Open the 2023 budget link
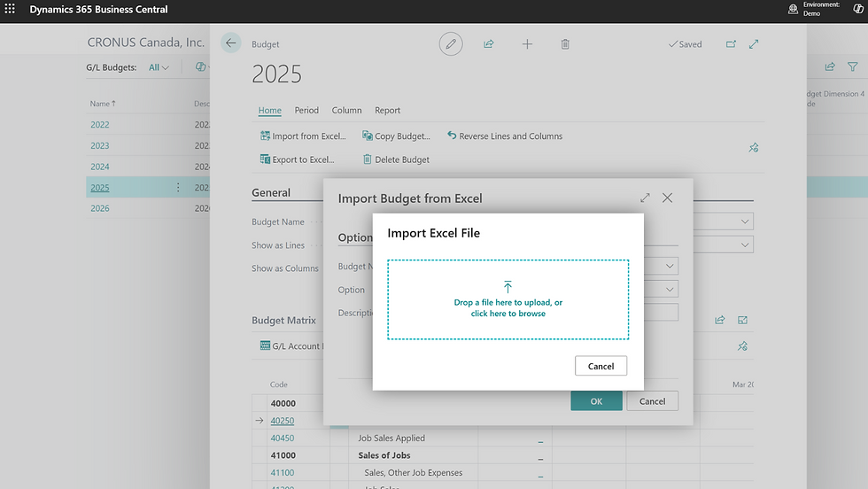868x489 pixels. 99,145
